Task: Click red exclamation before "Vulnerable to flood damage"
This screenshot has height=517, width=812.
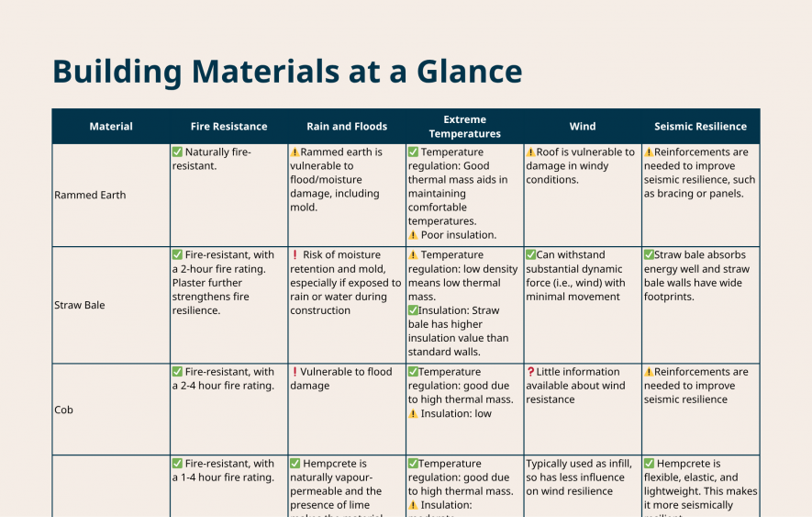Action: (295, 372)
